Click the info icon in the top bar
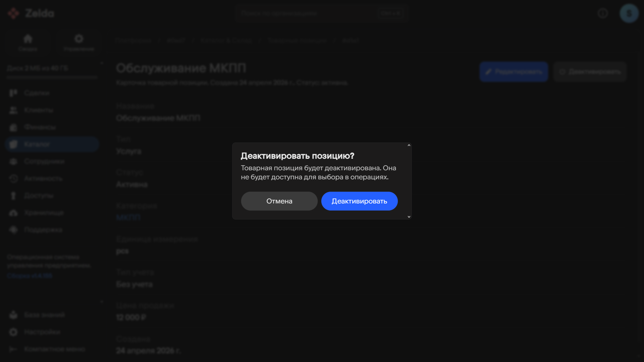Viewport: 644px width, 362px height. 603,13
